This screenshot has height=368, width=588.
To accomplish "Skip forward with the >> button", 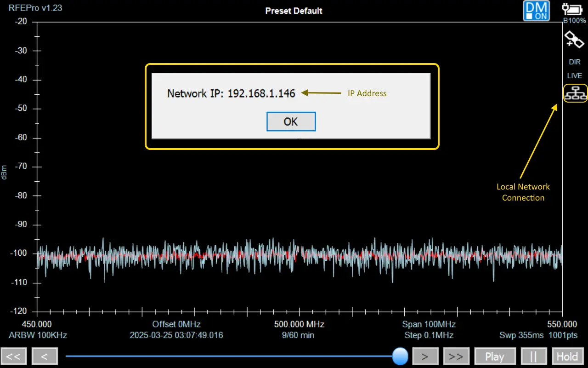I will click(456, 356).
